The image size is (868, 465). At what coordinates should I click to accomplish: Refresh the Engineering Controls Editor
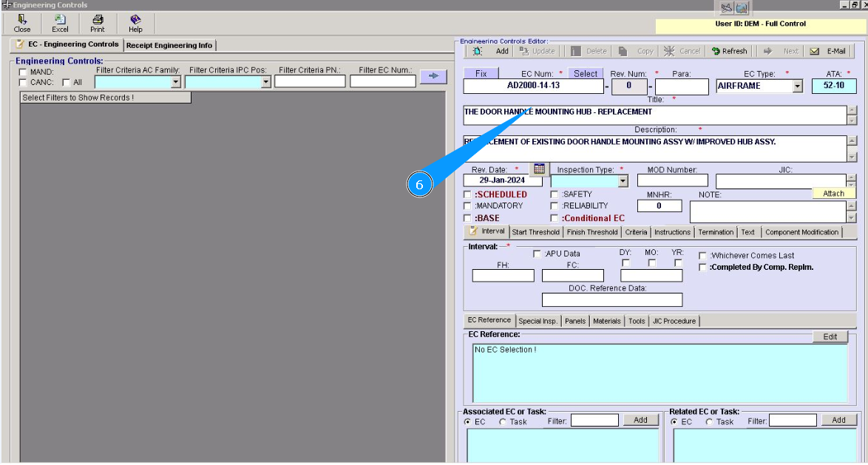729,51
